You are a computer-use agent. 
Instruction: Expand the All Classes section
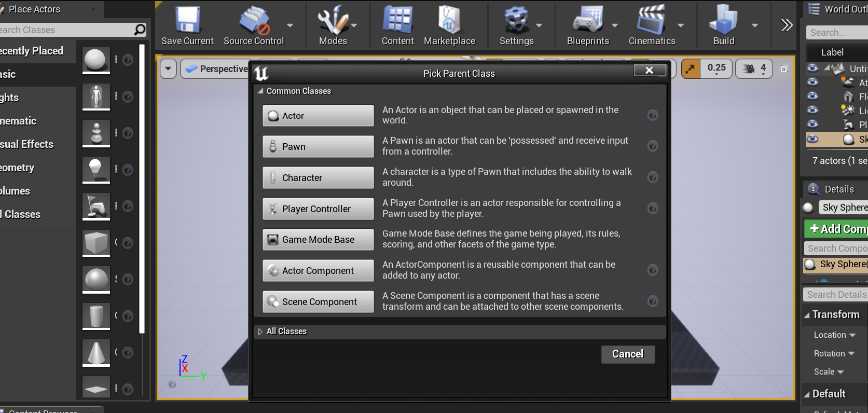pos(260,332)
